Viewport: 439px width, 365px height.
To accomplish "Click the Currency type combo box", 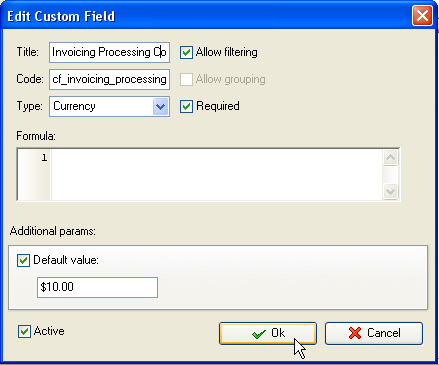I will pos(109,107).
